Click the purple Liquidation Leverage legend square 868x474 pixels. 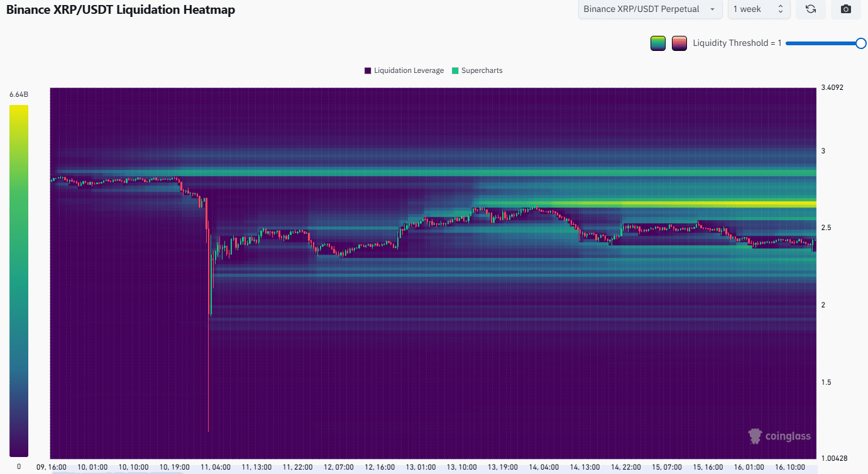click(x=368, y=70)
